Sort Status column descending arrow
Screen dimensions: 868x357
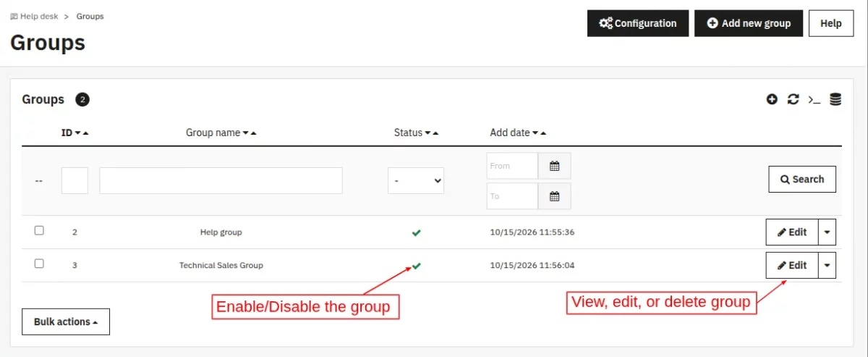(428, 133)
